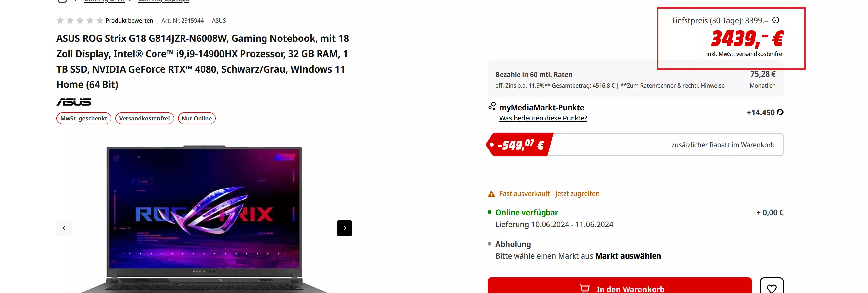Open Produkt bewerten link
The width and height of the screenshot is (868, 293).
click(x=129, y=20)
